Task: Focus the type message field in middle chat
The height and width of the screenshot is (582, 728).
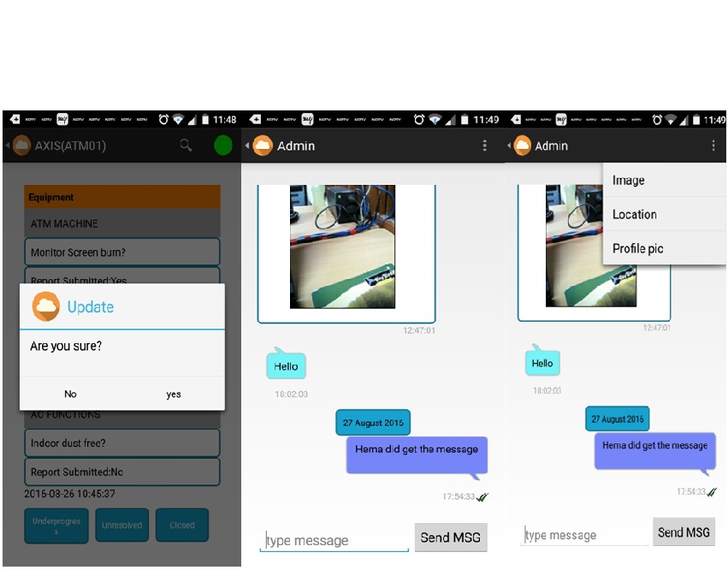Action: [x=334, y=540]
